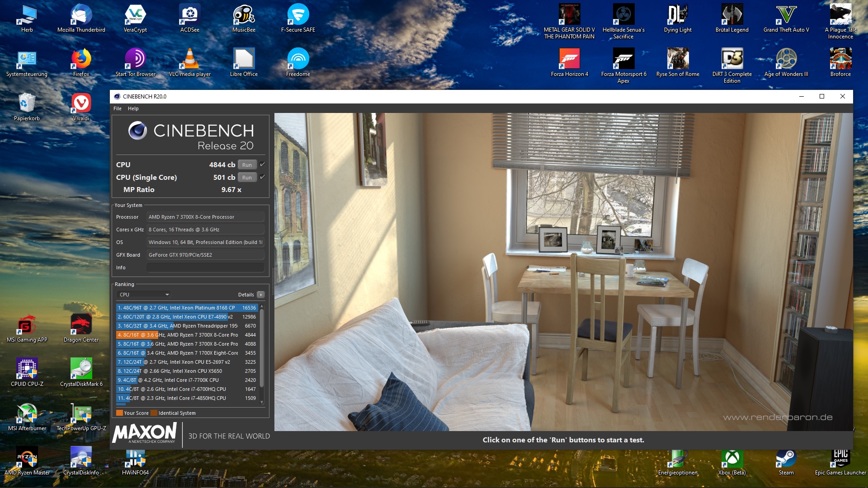Select the MSI Afterburner icon
Image resolution: width=868 pixels, height=488 pixels.
click(27, 417)
